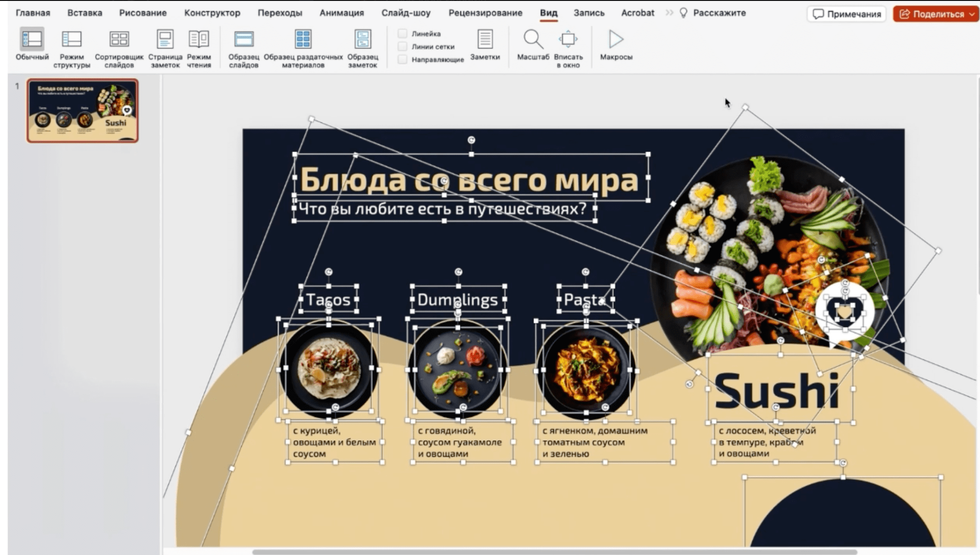Image resolution: width=980 pixels, height=555 pixels.
Task: Click Вписать в окно
Action: pyautogui.click(x=568, y=45)
